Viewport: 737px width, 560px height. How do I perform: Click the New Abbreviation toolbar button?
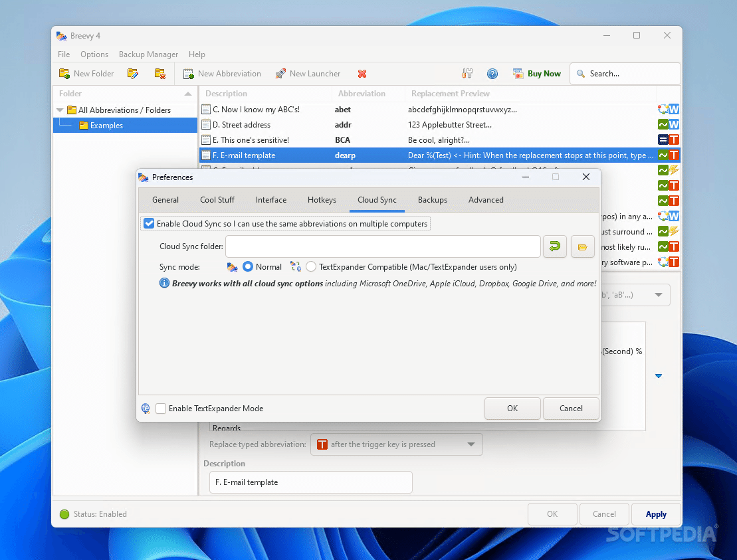[x=222, y=74]
